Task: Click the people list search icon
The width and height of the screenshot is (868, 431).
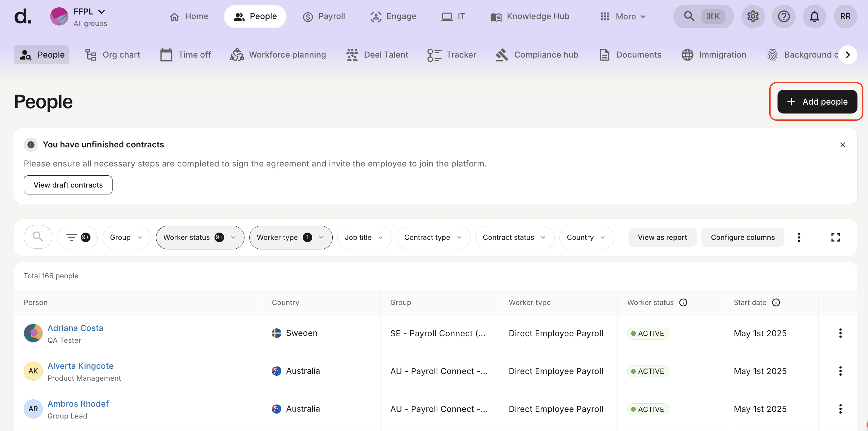Action: pyautogui.click(x=38, y=237)
